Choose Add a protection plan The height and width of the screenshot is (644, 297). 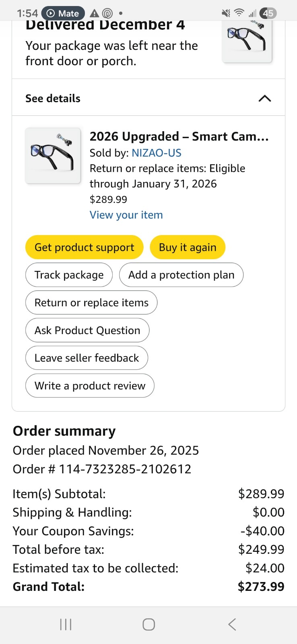tap(181, 275)
